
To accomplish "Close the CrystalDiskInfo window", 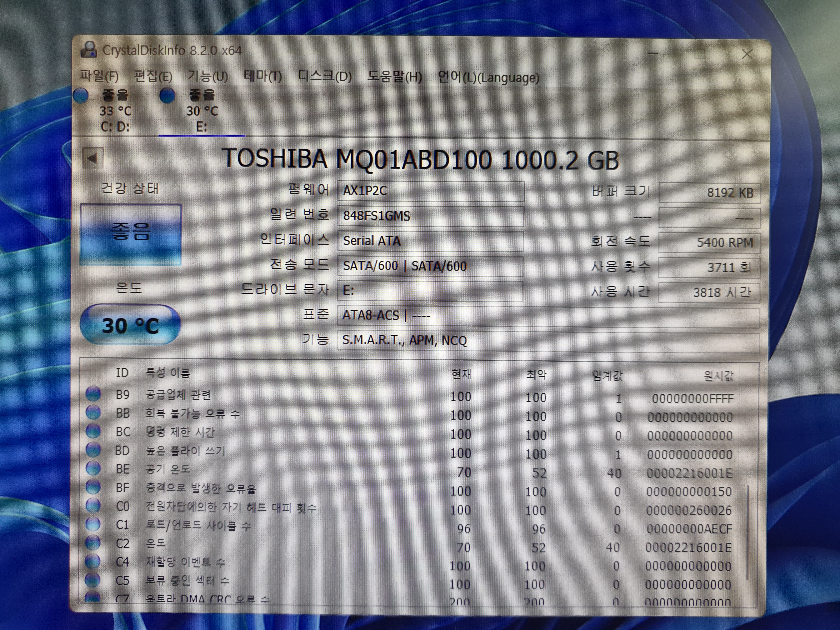I will click(x=747, y=54).
